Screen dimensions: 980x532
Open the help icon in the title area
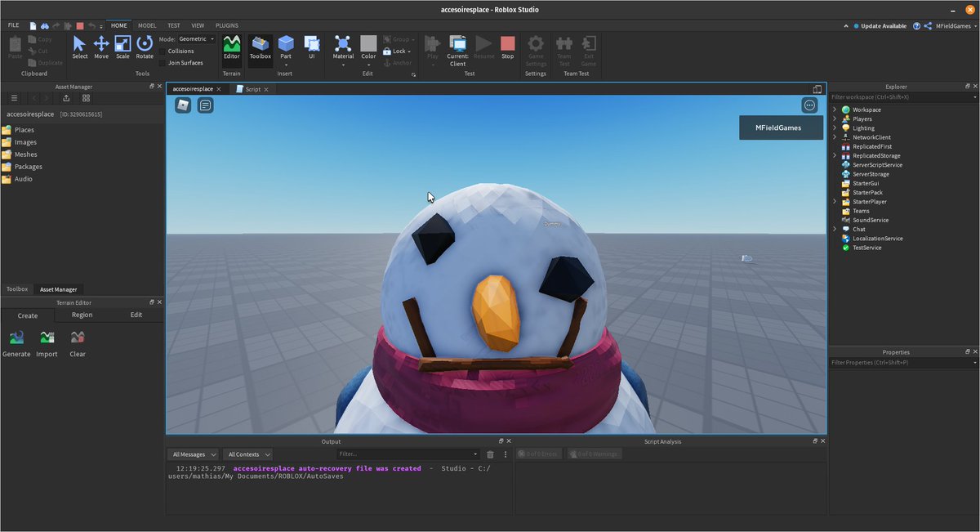pyautogui.click(x=917, y=26)
